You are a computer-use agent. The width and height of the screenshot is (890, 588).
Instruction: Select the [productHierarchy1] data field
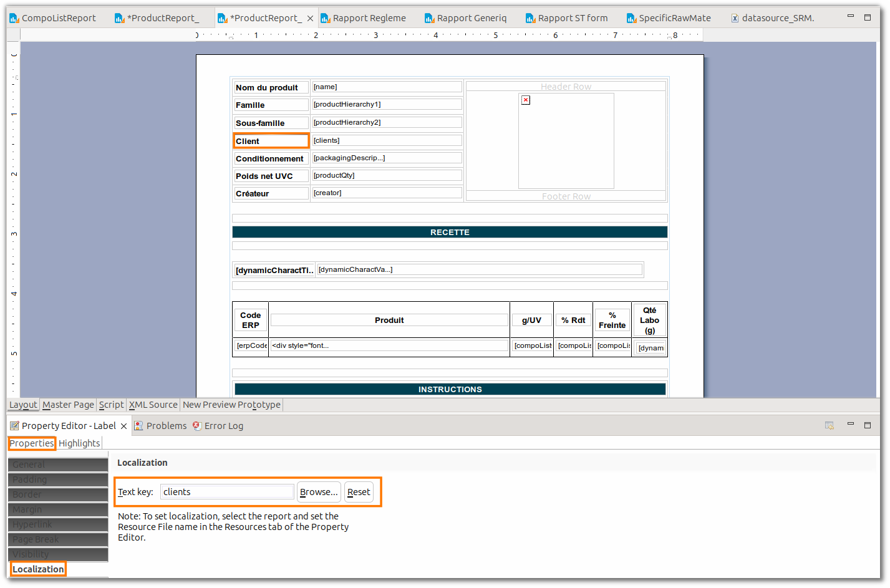(x=387, y=105)
